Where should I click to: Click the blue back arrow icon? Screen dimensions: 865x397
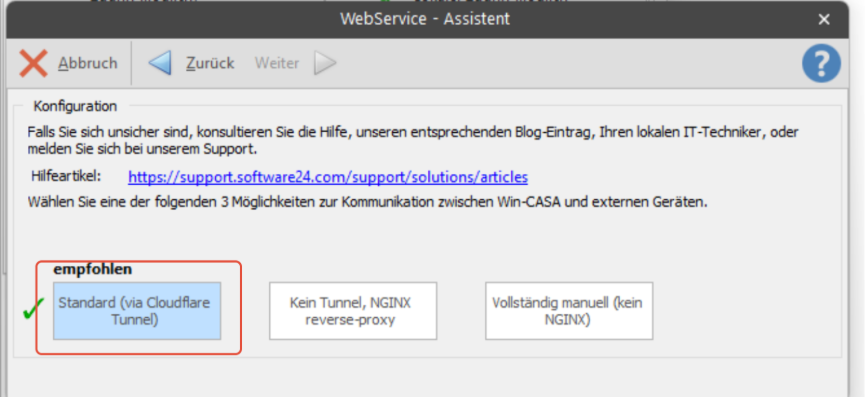click(160, 63)
